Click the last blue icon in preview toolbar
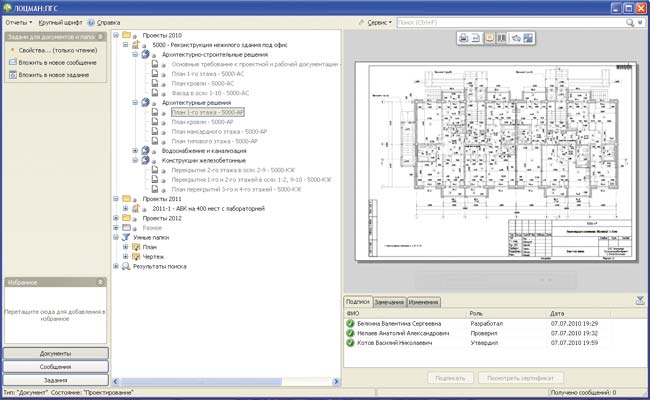650x400 pixels. [x=528, y=38]
